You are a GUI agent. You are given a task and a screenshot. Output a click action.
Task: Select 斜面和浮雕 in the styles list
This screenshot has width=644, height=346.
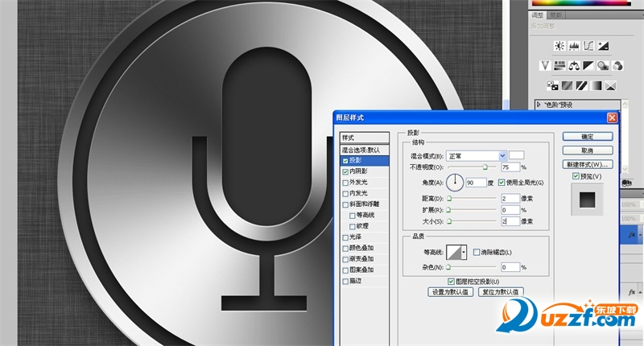tap(346, 204)
